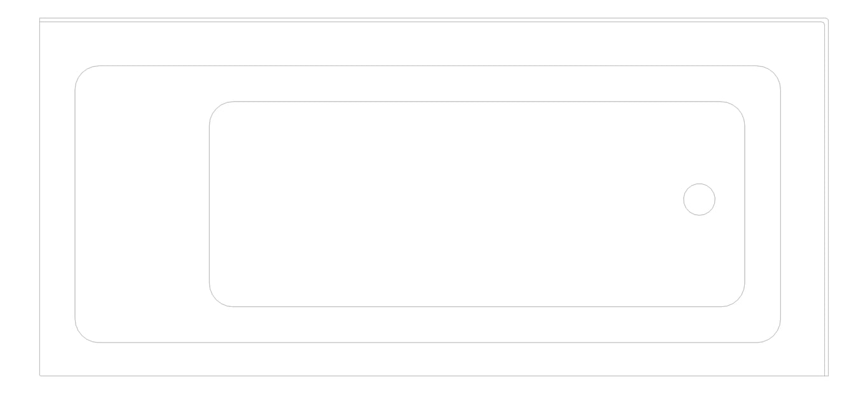868x394 pixels.
Task: Click the tub rim's bottom-right rounded corner
Action: point(773,336)
